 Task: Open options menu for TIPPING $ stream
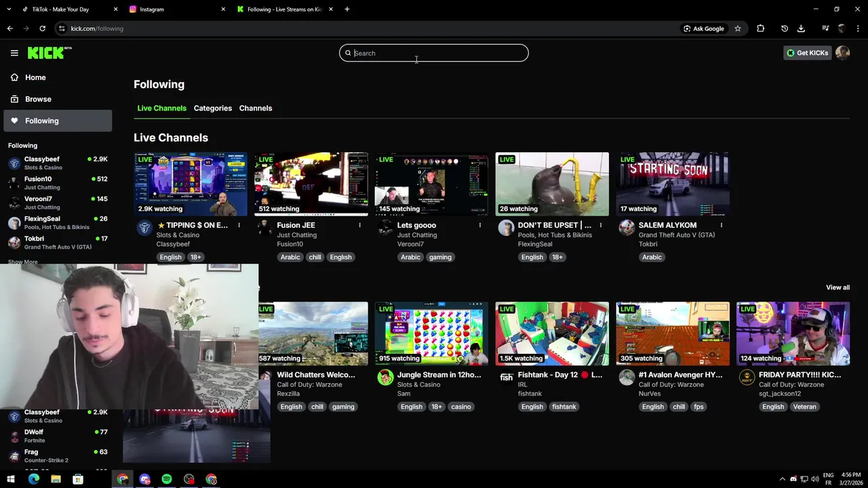pyautogui.click(x=239, y=225)
